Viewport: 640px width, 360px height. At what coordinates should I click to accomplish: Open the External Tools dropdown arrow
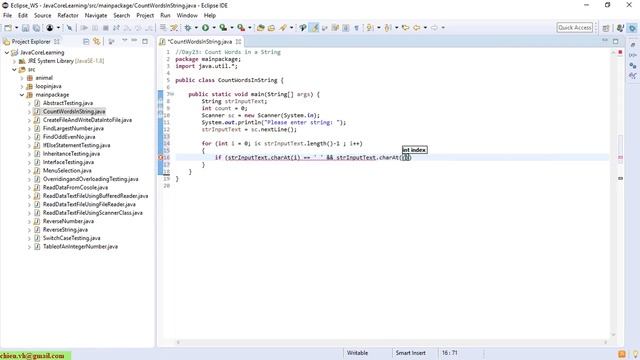pyautogui.click(x=250, y=28)
